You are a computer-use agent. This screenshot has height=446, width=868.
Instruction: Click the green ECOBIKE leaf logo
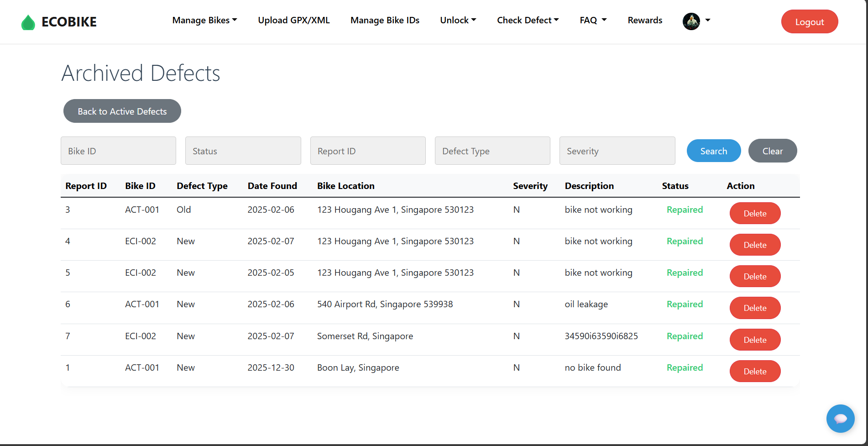(x=28, y=22)
